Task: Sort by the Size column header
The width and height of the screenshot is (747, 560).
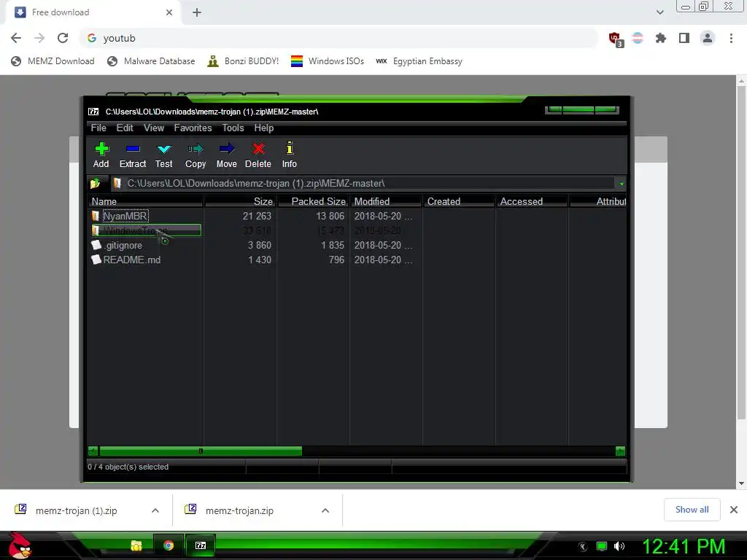Action: click(x=240, y=201)
